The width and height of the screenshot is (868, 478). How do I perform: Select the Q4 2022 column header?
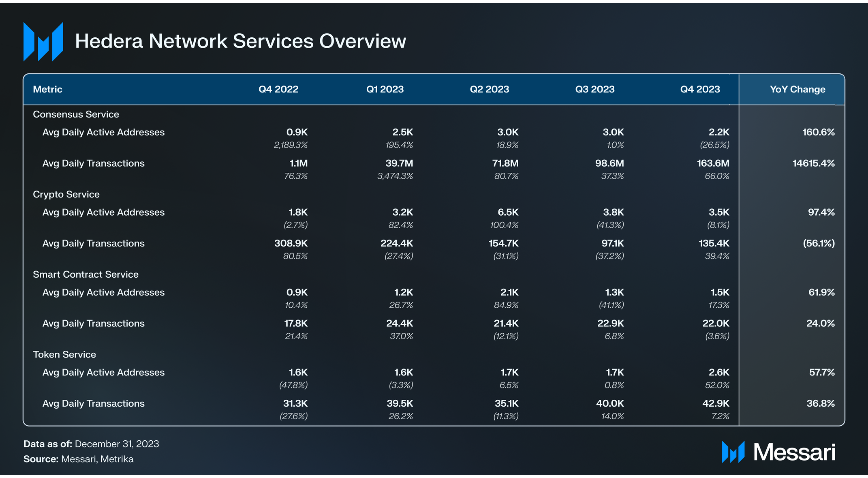click(278, 90)
